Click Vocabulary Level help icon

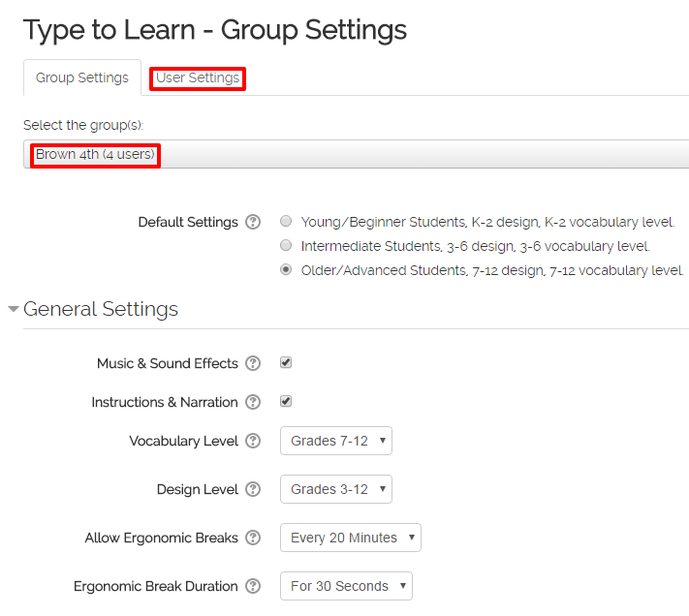pos(253,441)
